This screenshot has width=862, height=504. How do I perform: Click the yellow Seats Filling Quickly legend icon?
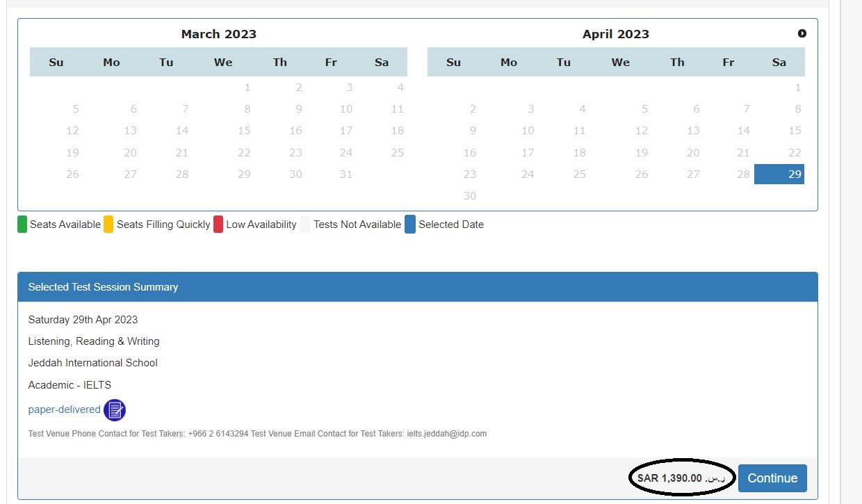point(108,224)
